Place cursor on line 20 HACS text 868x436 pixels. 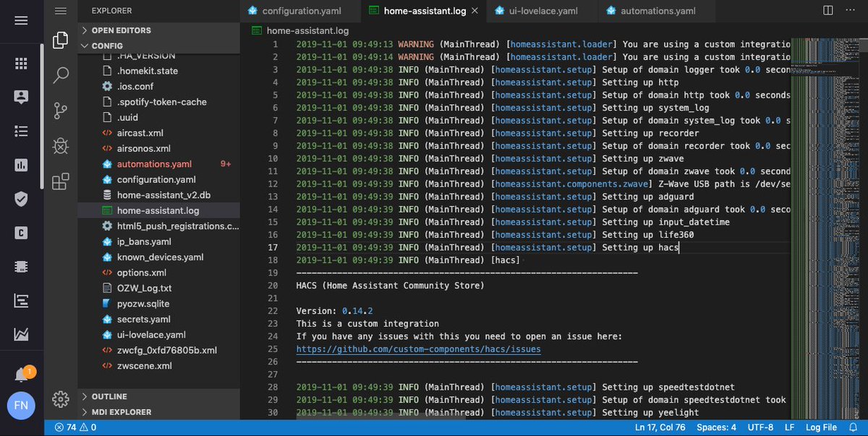[390, 285]
